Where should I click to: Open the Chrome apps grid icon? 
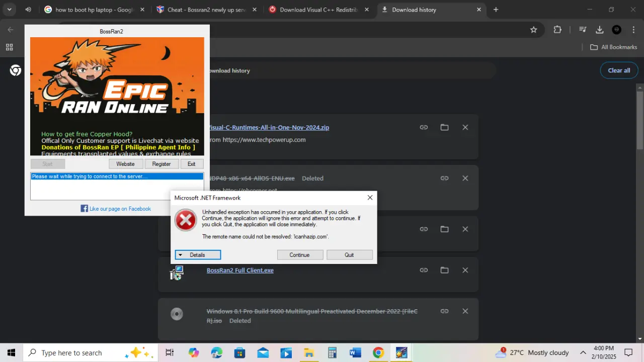(x=9, y=47)
